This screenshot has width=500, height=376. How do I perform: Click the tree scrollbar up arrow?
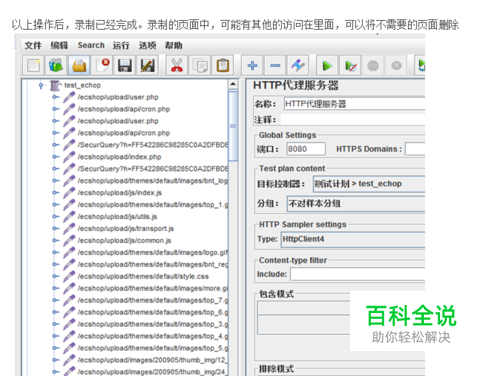pos(233,84)
